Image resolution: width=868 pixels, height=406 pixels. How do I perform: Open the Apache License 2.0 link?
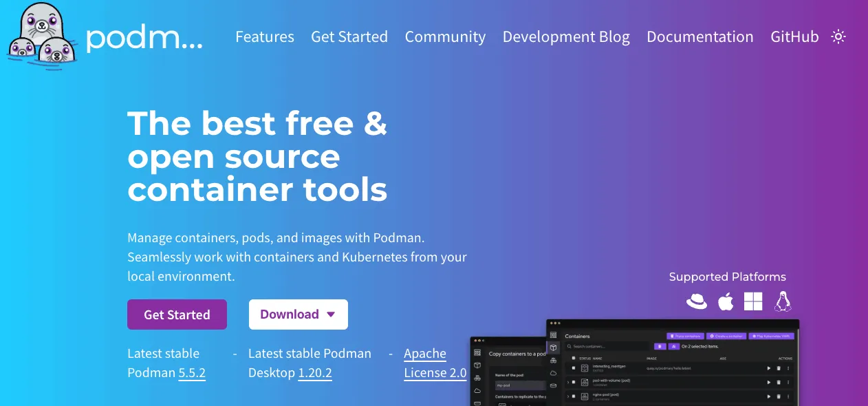tap(435, 363)
